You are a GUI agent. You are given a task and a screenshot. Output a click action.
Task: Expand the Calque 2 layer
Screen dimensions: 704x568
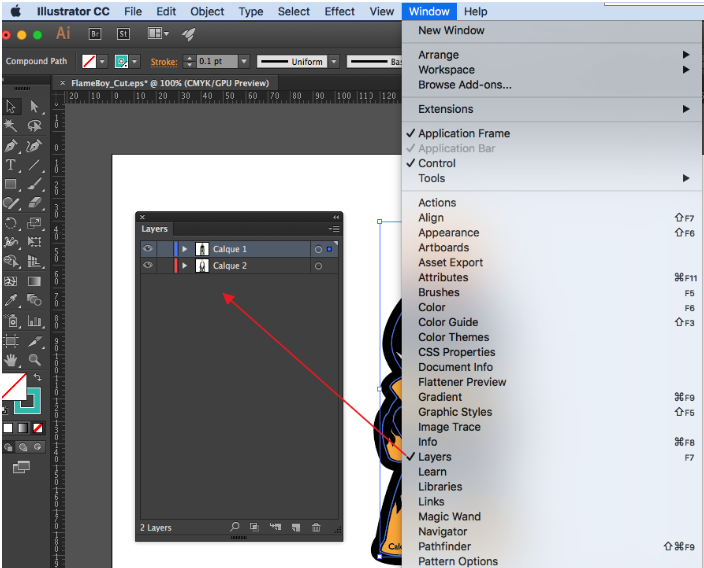pyautogui.click(x=184, y=266)
